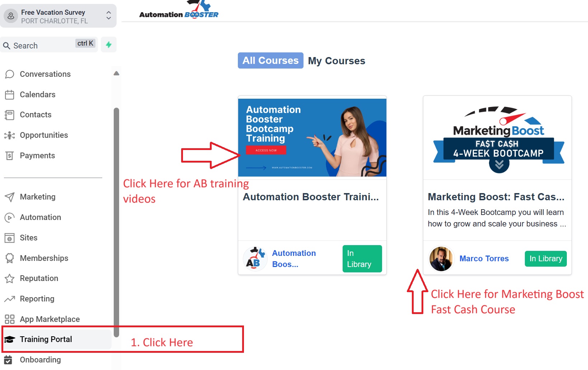Click the sidebar vertical scrollbar thumb
The width and height of the screenshot is (588, 370).
(x=116, y=223)
